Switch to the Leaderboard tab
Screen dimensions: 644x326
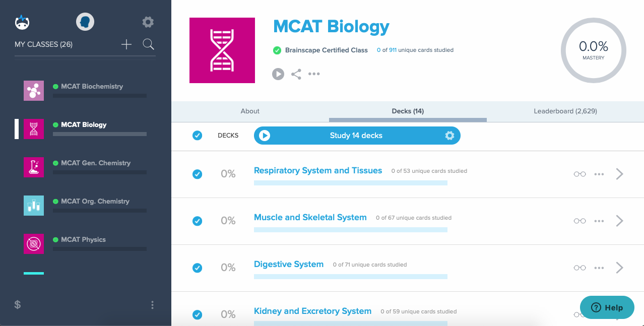[x=565, y=111]
